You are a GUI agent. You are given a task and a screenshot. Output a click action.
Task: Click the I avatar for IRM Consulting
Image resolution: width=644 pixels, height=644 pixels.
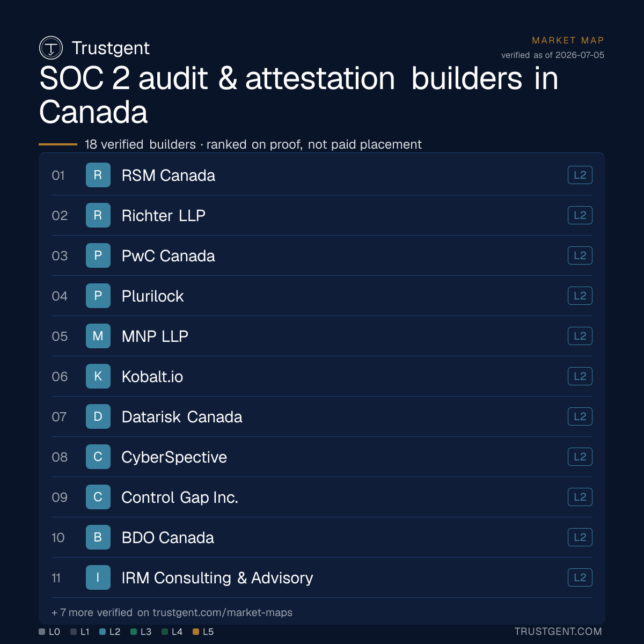[98, 577]
